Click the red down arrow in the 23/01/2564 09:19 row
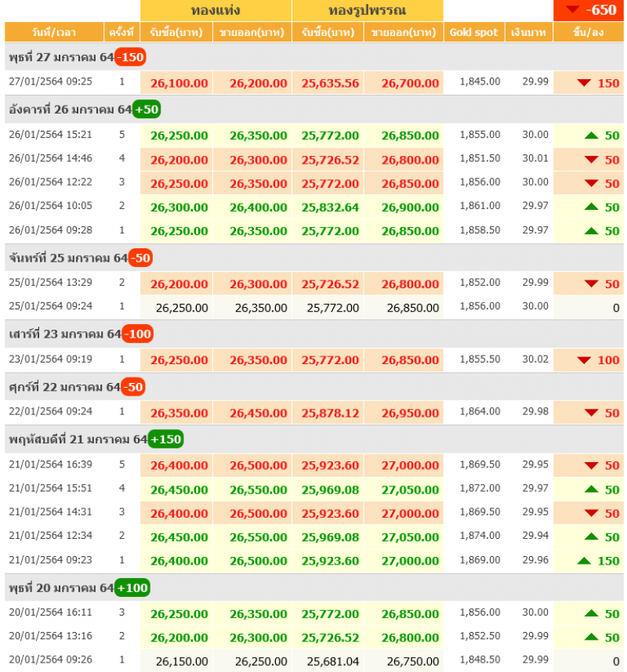 [584, 360]
